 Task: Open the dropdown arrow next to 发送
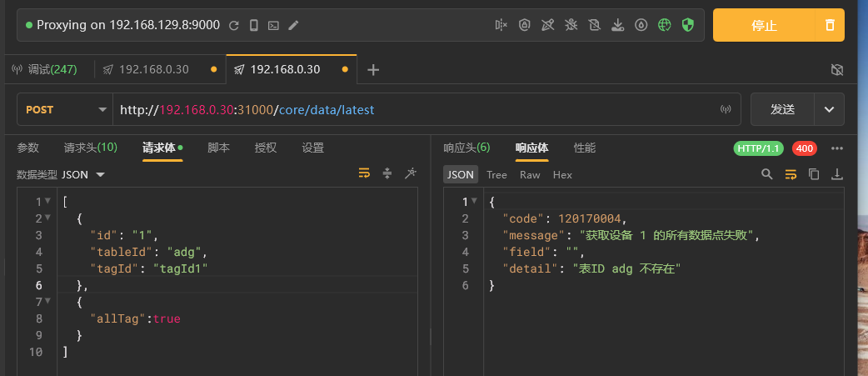(829, 109)
